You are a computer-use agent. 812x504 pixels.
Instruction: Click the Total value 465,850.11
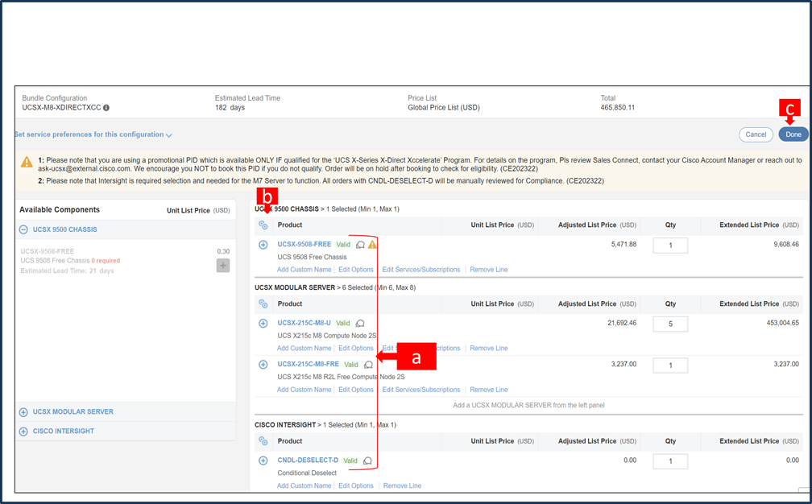[x=617, y=108]
